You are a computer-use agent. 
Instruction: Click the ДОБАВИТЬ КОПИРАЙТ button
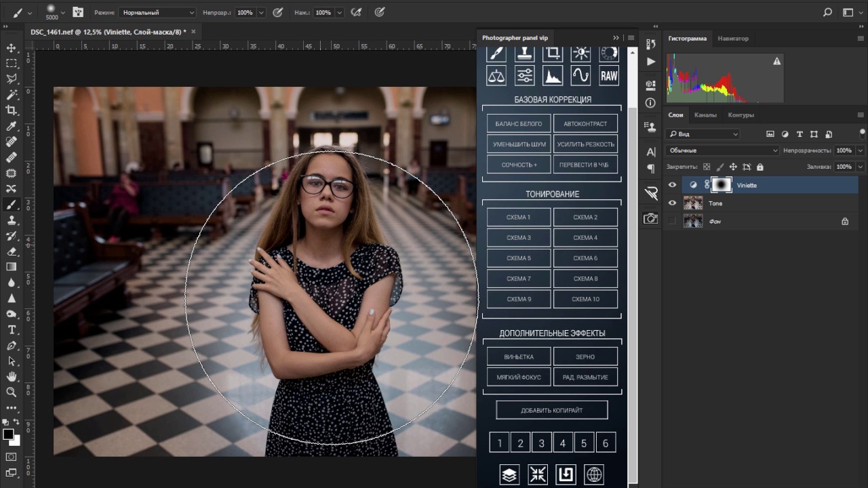point(551,410)
